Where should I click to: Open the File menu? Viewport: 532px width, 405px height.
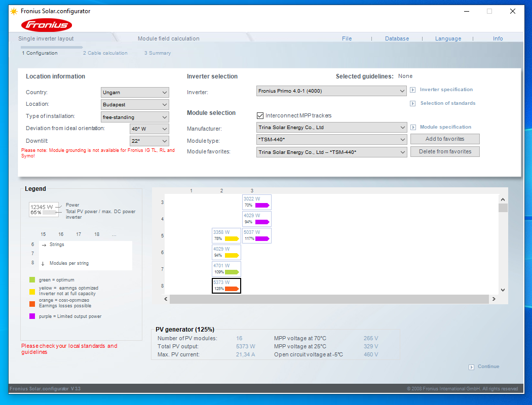[x=347, y=38]
